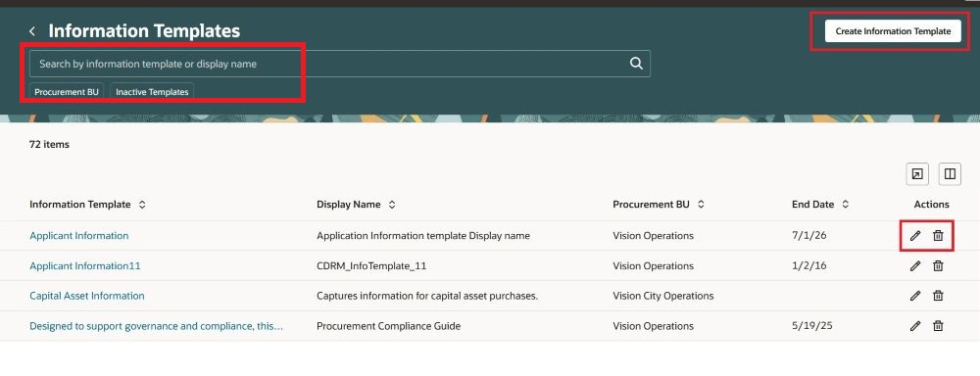The width and height of the screenshot is (980, 376).
Task: Delete the Procurement Compliance Guide row
Action: [x=938, y=325]
